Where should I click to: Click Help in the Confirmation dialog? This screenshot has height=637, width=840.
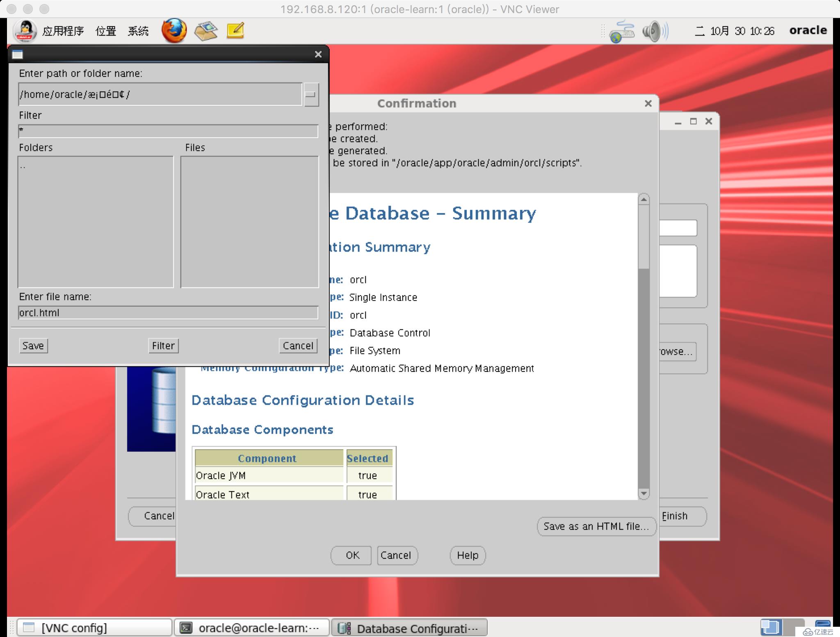(x=468, y=555)
